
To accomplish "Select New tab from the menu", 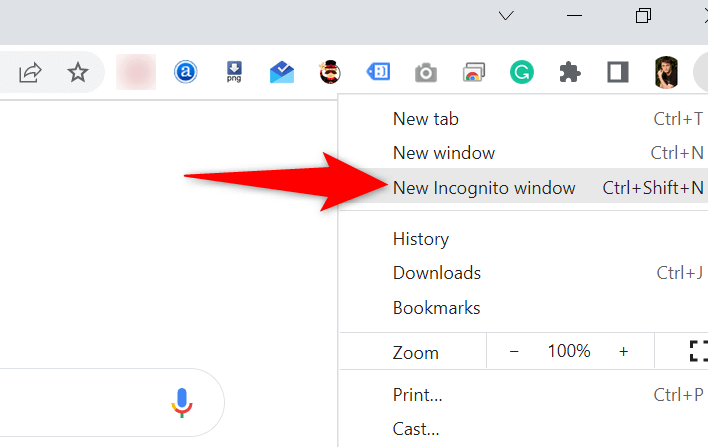I will pyautogui.click(x=425, y=119).
